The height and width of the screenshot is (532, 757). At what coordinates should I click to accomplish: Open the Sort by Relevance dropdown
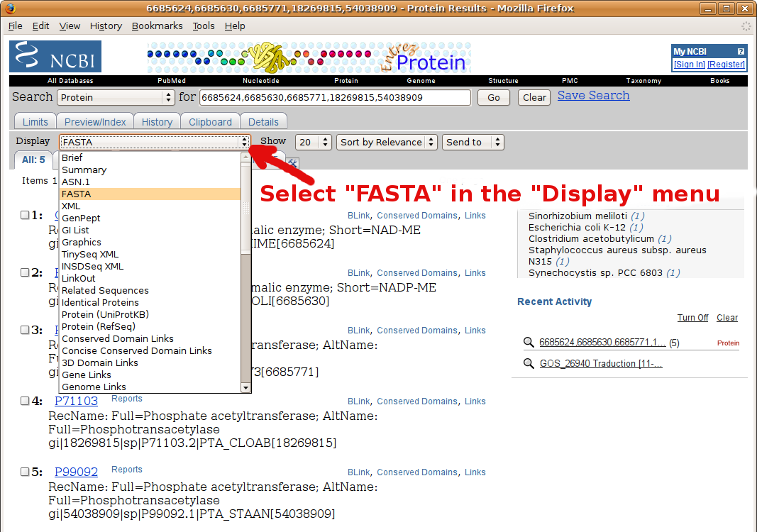coord(387,142)
